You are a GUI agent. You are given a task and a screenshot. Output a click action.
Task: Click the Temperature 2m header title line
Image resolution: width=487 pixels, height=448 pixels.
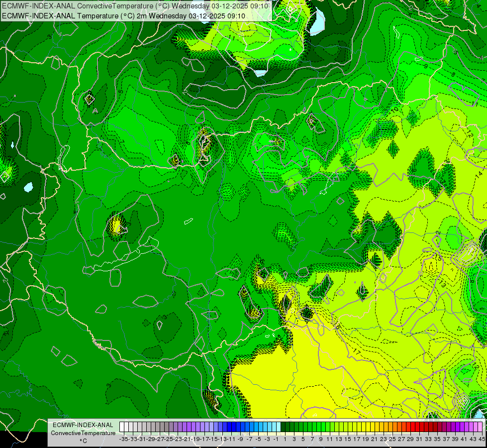[x=123, y=16]
